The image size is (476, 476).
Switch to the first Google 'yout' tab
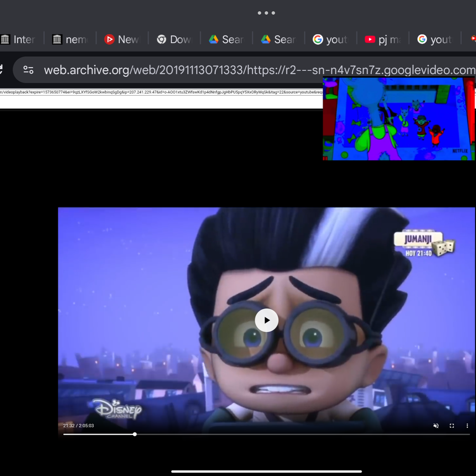click(x=331, y=40)
